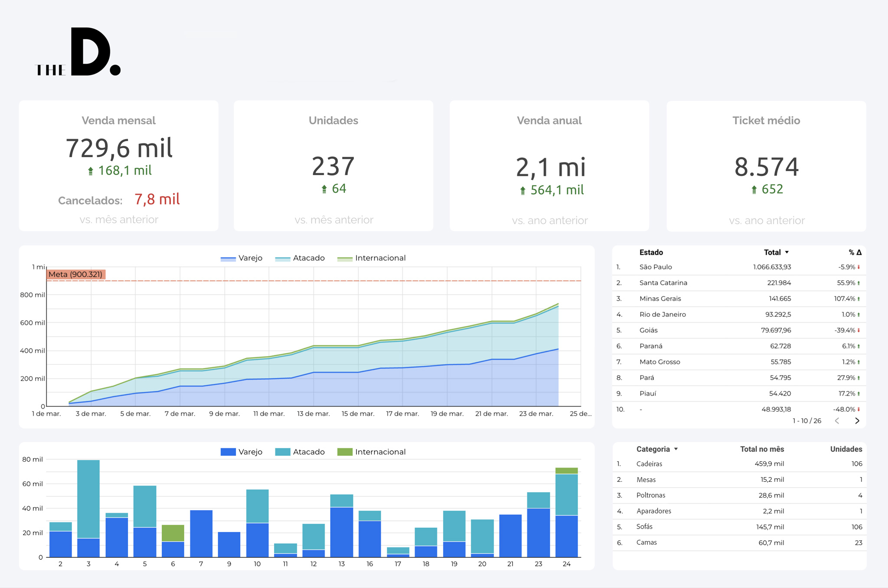Click the previous page chevron on the Estado table
This screenshot has height=588, width=888.
pyautogui.click(x=837, y=421)
